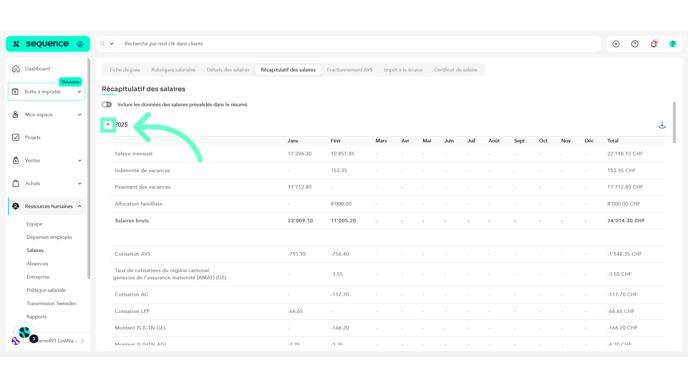Image resolution: width=688 pixels, height=387 pixels.
Task: Open the help question mark icon
Action: click(673, 44)
